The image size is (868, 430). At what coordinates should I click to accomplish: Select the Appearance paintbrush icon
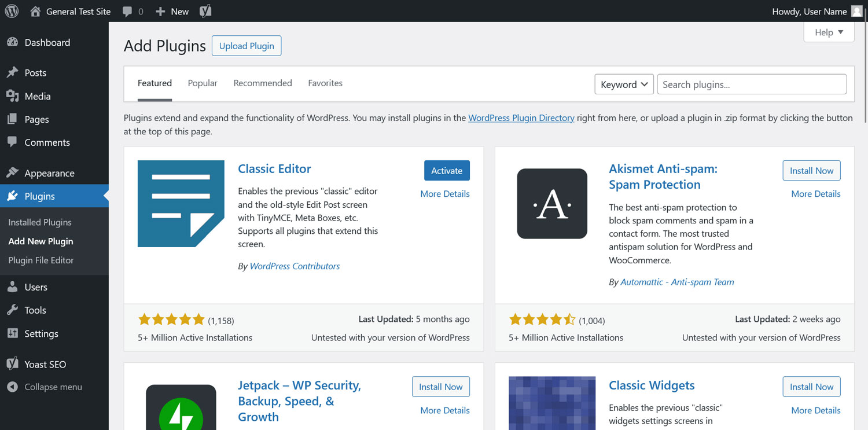click(x=13, y=172)
